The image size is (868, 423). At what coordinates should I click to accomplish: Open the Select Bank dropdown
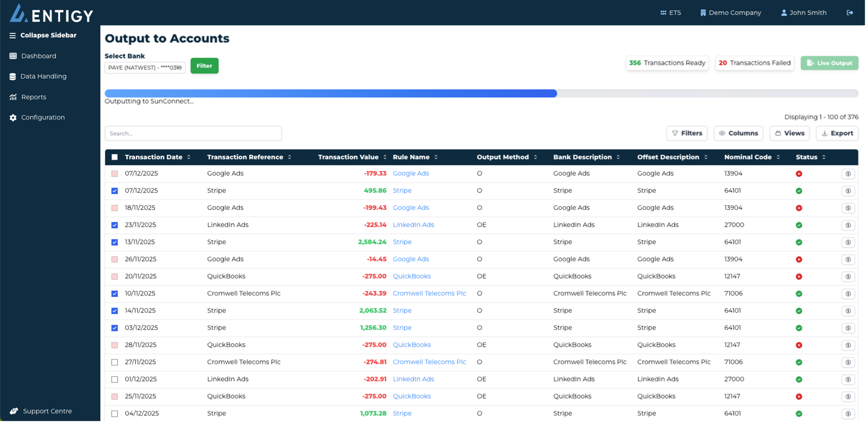click(145, 68)
